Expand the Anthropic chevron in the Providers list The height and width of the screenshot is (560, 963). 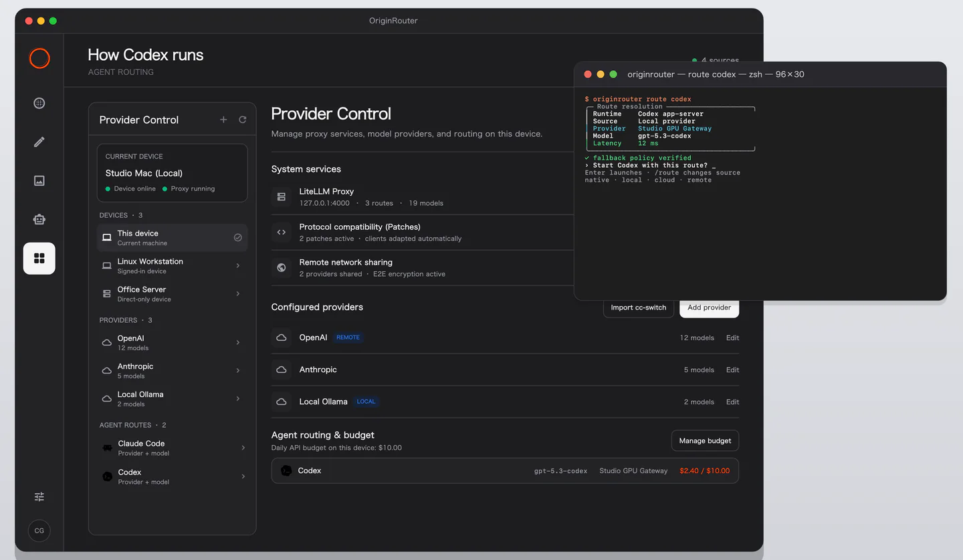click(238, 370)
